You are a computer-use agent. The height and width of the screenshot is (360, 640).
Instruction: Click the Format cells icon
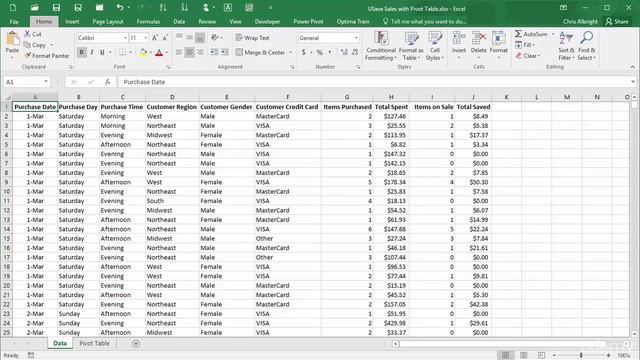click(x=498, y=39)
